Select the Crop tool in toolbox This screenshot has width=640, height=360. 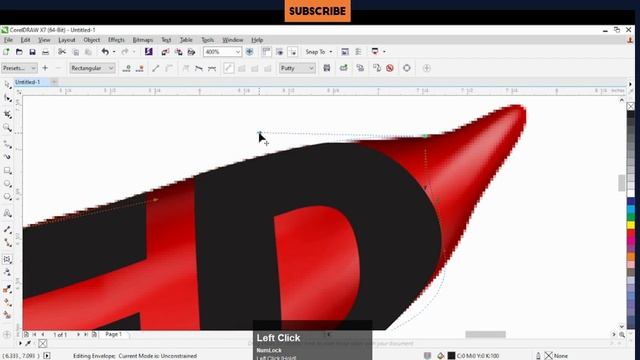click(x=7, y=114)
